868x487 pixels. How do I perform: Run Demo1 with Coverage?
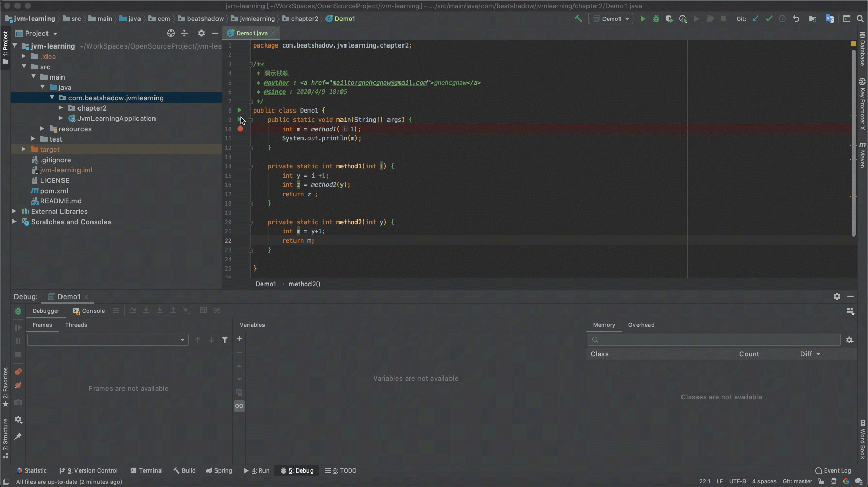pyautogui.click(x=670, y=19)
